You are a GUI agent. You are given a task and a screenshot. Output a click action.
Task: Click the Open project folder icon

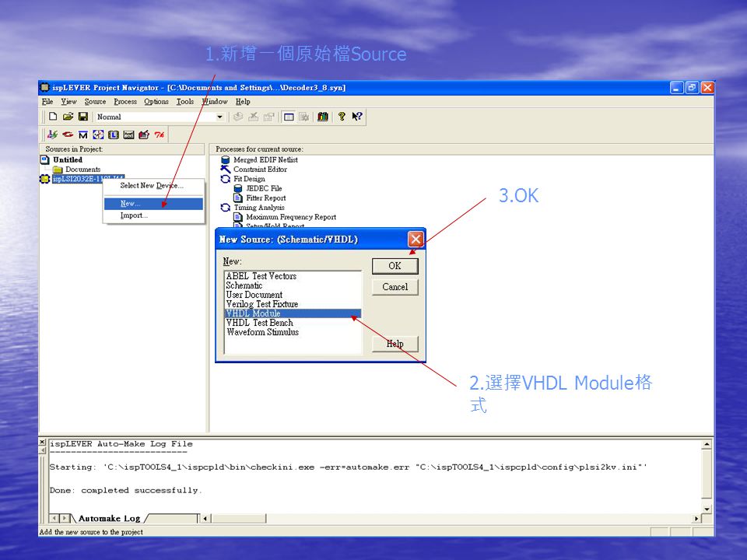click(x=68, y=117)
